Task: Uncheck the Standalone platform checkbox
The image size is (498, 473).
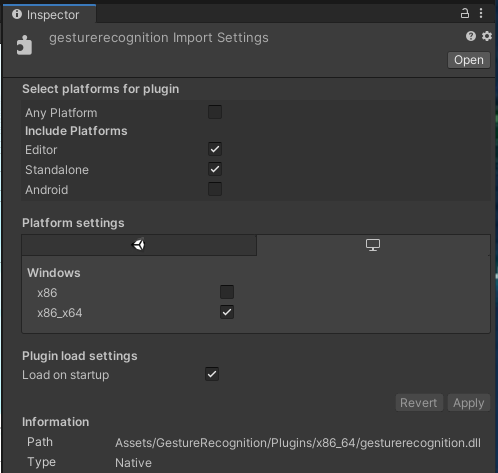Action: point(215,169)
